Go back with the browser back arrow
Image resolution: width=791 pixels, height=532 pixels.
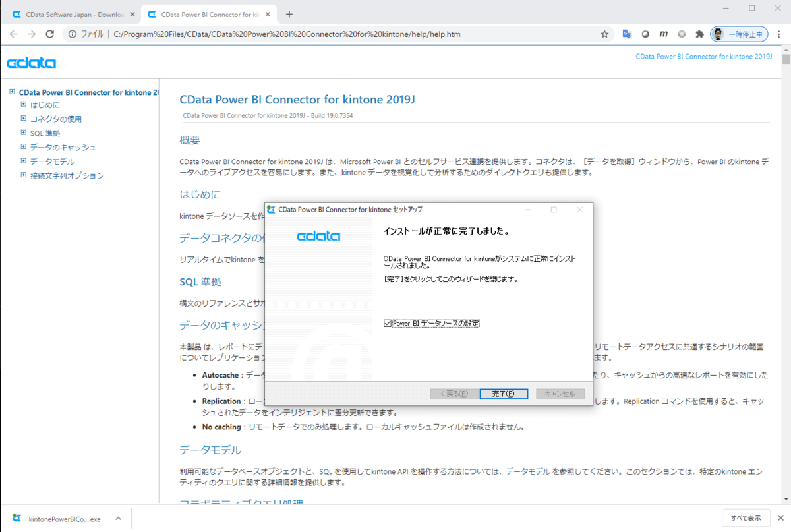(x=14, y=34)
